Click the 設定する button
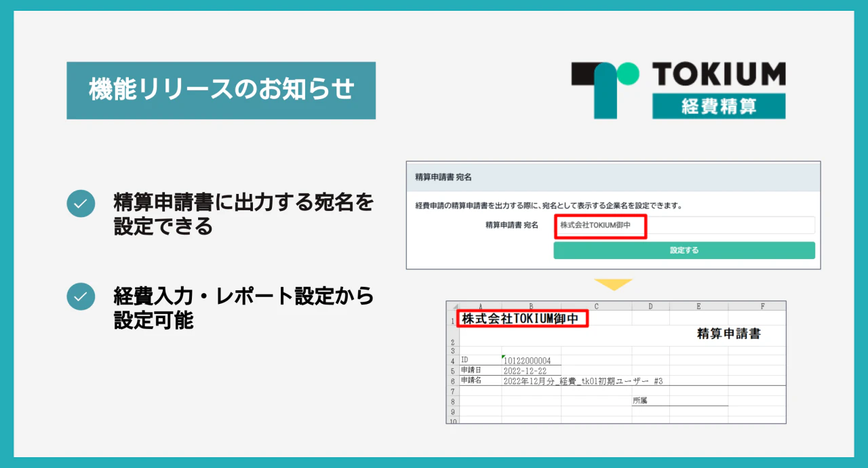 684,250
